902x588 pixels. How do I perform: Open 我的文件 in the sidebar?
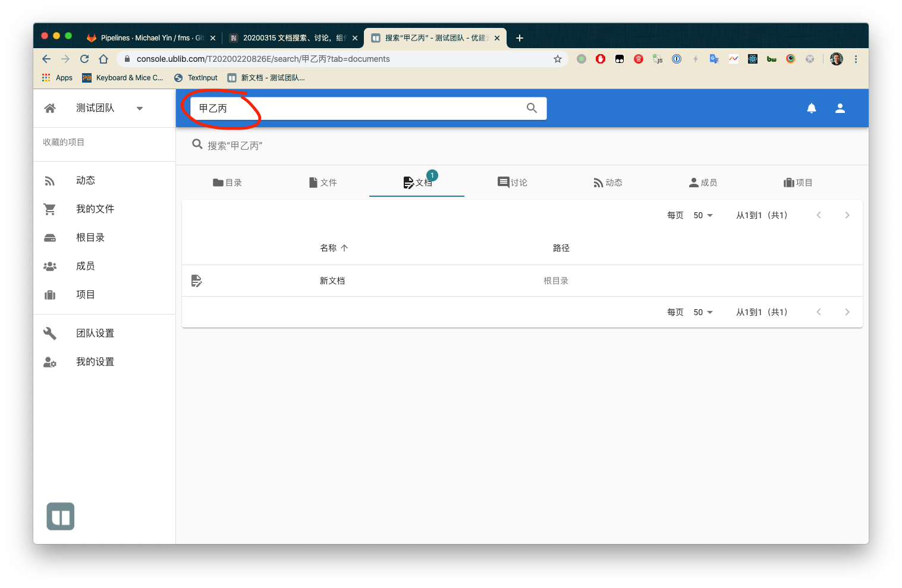point(95,209)
